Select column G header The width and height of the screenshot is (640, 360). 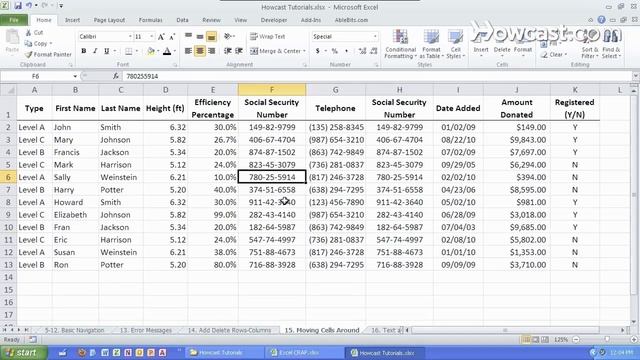pos(335,90)
